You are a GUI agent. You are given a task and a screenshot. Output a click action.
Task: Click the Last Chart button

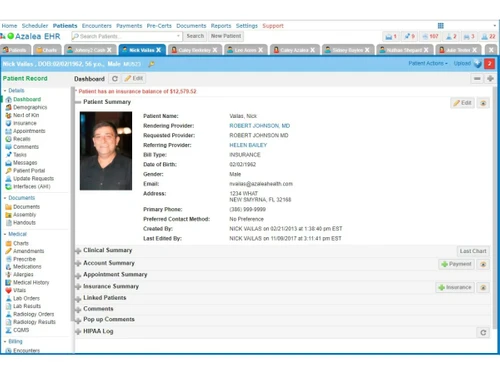[473, 251]
